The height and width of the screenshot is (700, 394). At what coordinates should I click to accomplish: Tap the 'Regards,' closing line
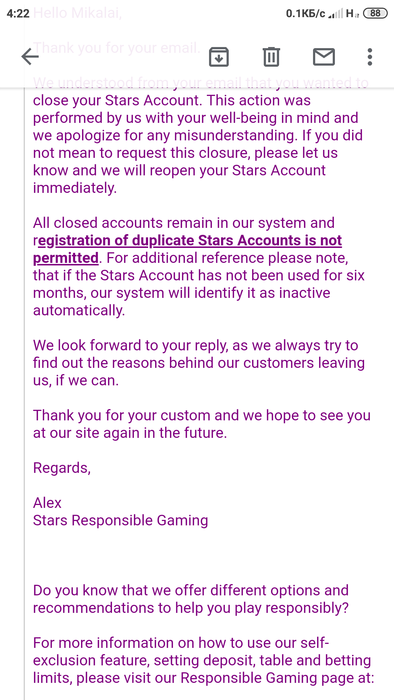click(x=62, y=468)
